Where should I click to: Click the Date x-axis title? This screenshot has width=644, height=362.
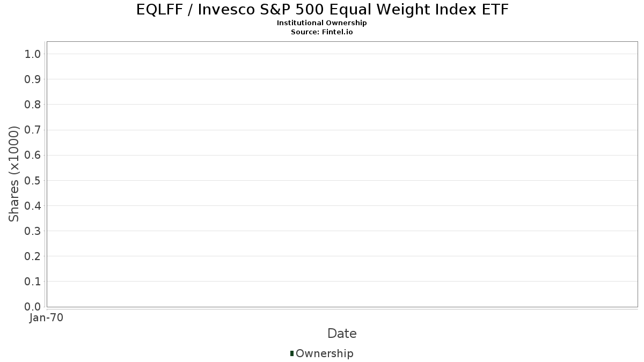(342, 334)
